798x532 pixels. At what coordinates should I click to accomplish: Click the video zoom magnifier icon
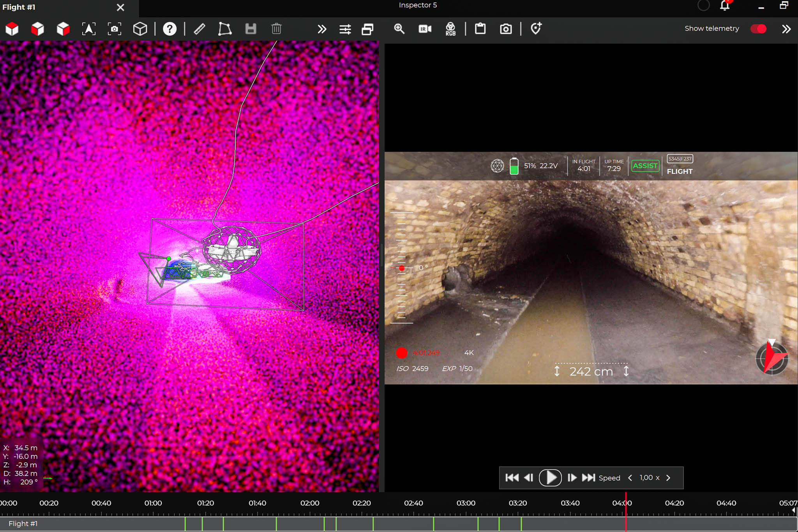coord(399,29)
